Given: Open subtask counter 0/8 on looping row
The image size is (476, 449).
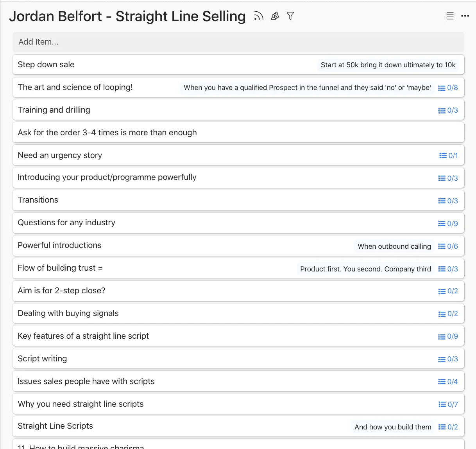Looking at the screenshot, I should (x=448, y=88).
